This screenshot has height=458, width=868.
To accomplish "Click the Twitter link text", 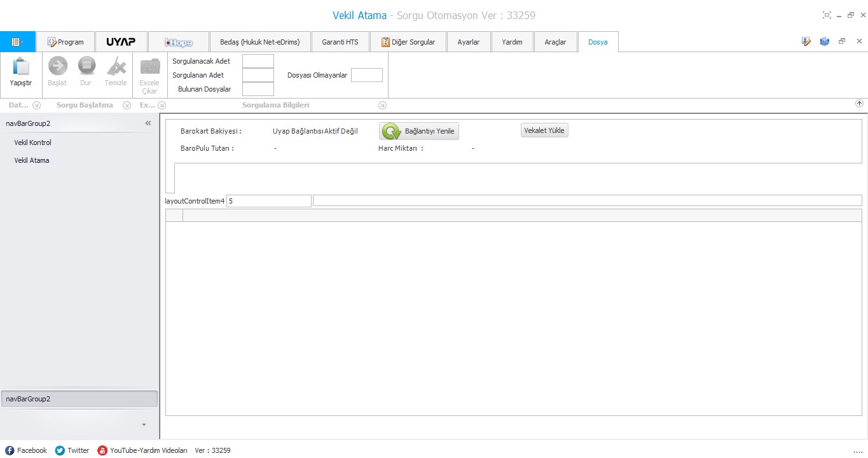I will click(78, 450).
